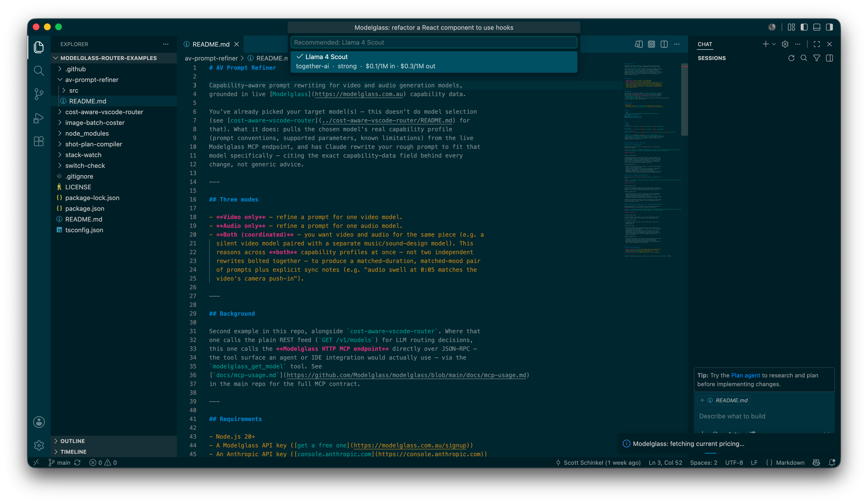The image size is (868, 504).
Task: Toggle the sessions side-by-side view
Action: click(829, 58)
